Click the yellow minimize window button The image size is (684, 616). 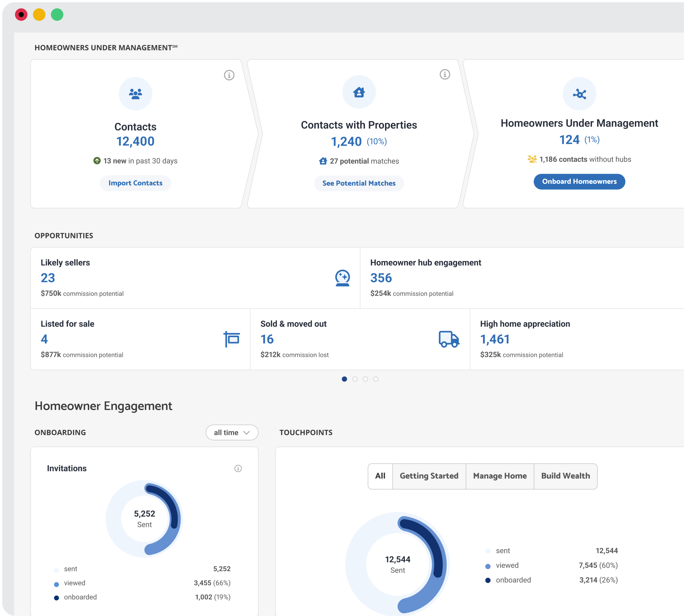click(39, 15)
